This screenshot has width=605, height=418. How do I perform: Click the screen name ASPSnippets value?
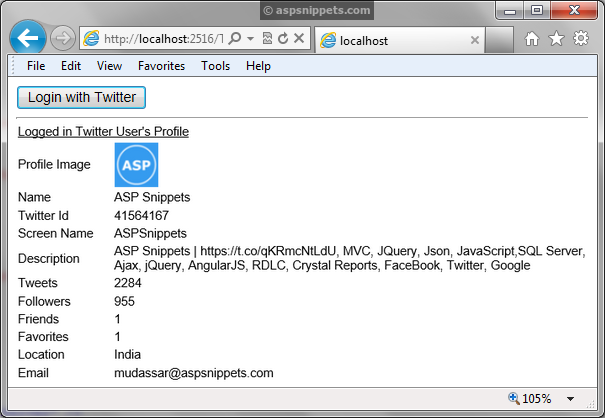click(150, 234)
